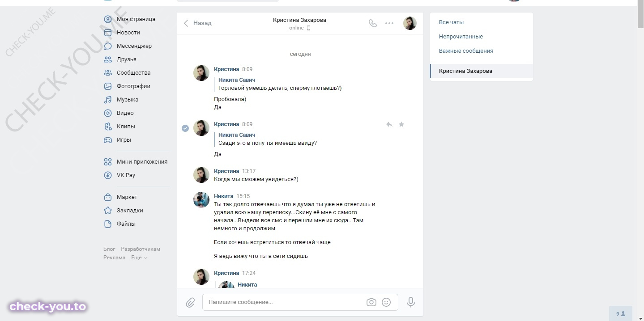Open the emoji smiley picker
Viewport: 644px width, 321px height.
tap(386, 302)
